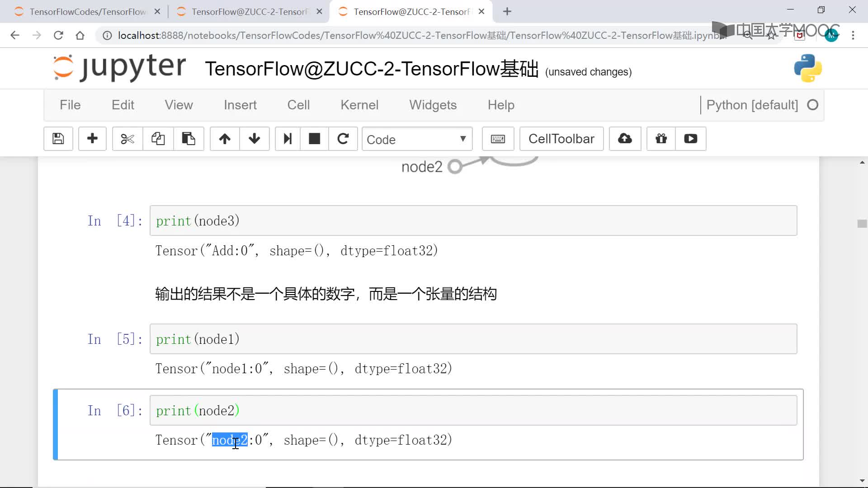Open the Edit menu
Image resolution: width=868 pixels, height=488 pixels.
pyautogui.click(x=123, y=105)
